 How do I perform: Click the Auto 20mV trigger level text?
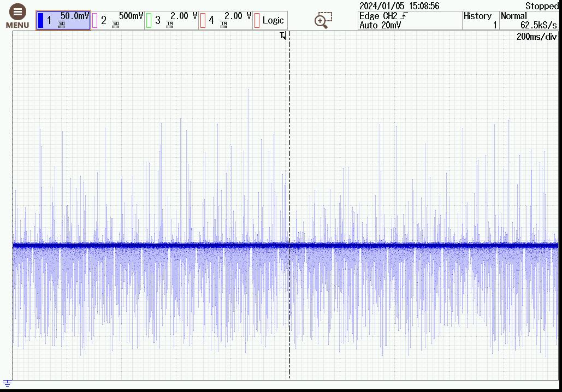(x=380, y=25)
